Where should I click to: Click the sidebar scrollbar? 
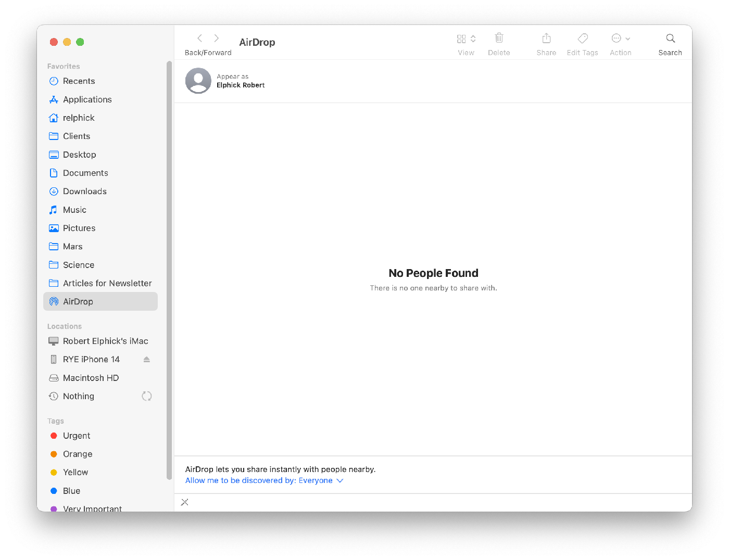coord(169,271)
